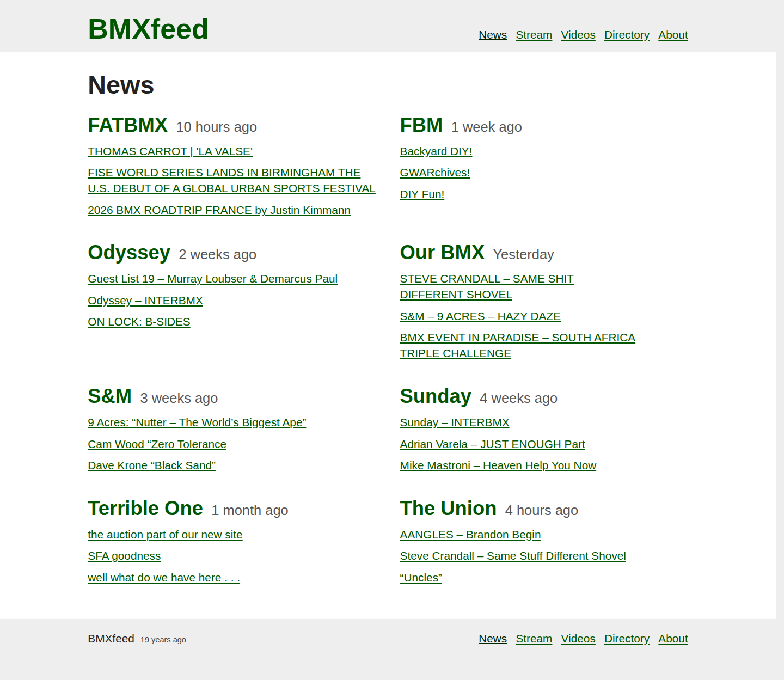The width and height of the screenshot is (784, 680).
Task: Click the footer Videos link
Action: (x=578, y=639)
